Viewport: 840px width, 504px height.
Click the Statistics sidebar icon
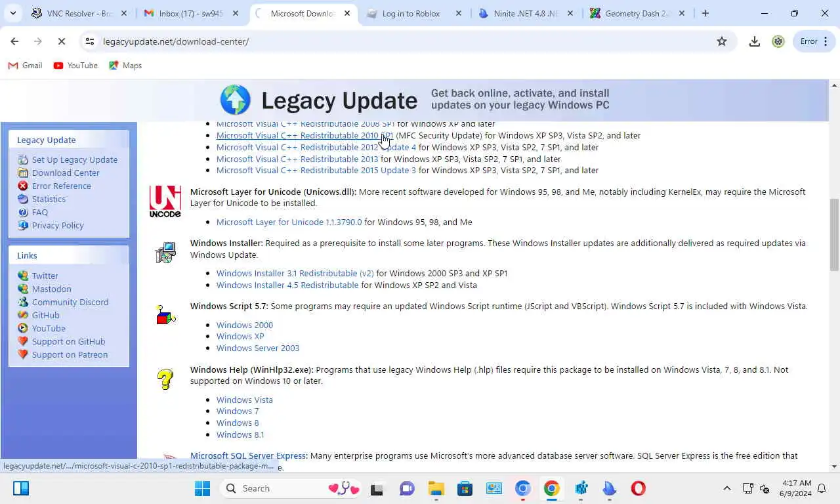(23, 199)
